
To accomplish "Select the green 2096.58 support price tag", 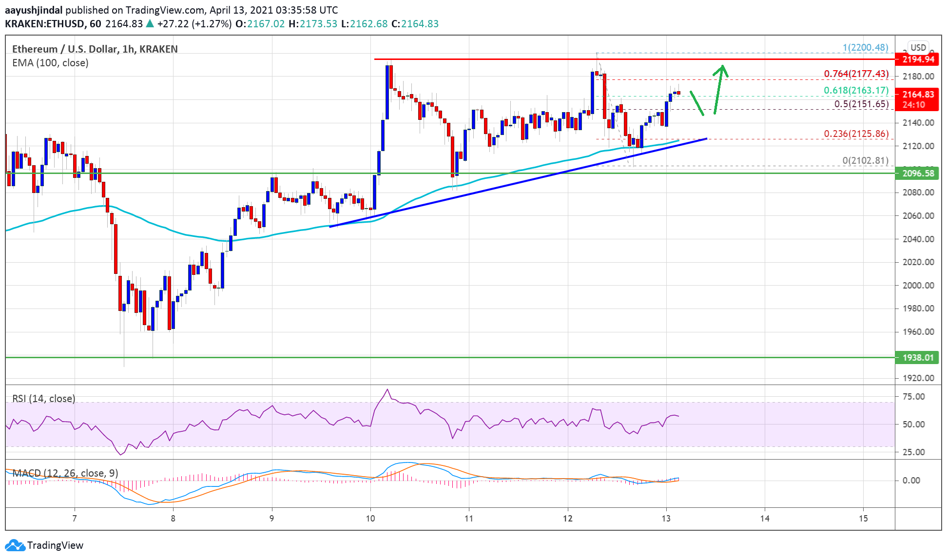I will click(918, 173).
